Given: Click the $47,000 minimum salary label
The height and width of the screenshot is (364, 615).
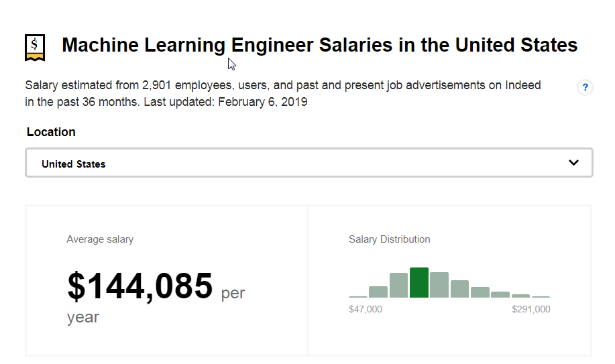Looking at the screenshot, I should pos(366,309).
